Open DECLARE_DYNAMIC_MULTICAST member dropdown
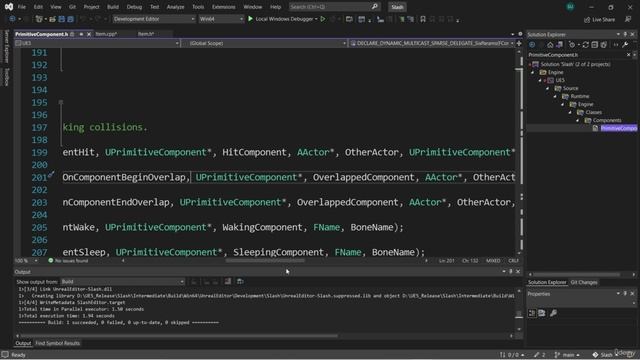 pos(432,43)
